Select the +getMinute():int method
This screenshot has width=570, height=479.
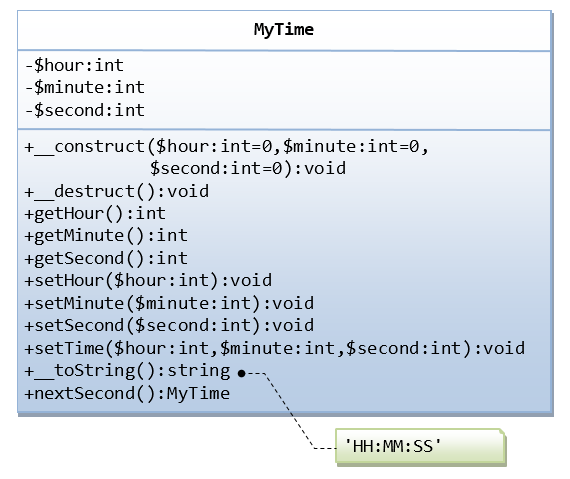pyautogui.click(x=106, y=236)
